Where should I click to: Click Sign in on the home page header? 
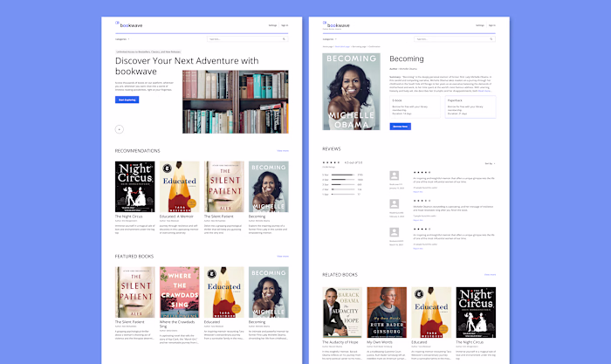point(285,25)
